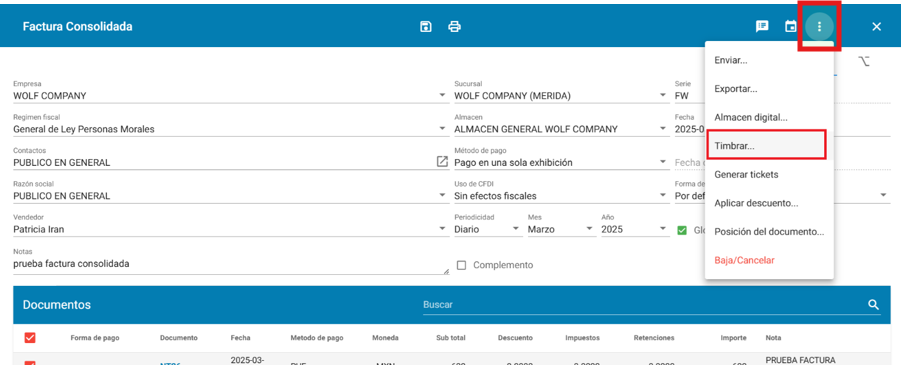
Task: Print the consolidated invoice
Action: tap(455, 26)
